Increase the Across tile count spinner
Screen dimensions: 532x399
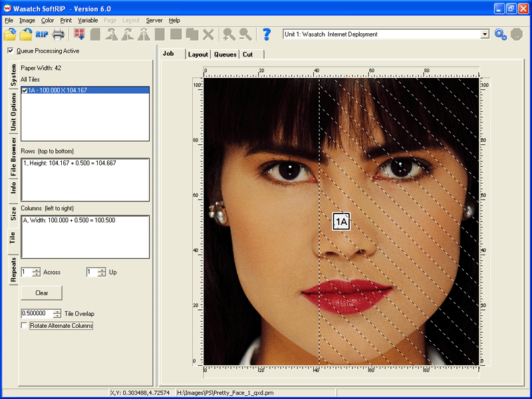pyautogui.click(x=36, y=269)
